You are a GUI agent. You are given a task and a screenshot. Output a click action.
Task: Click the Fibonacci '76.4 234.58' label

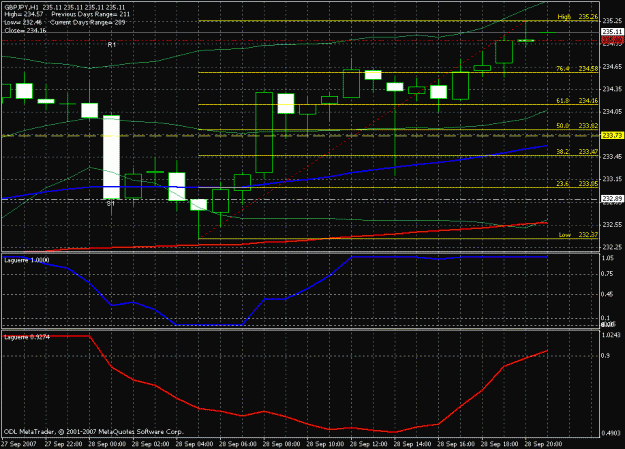pos(577,69)
